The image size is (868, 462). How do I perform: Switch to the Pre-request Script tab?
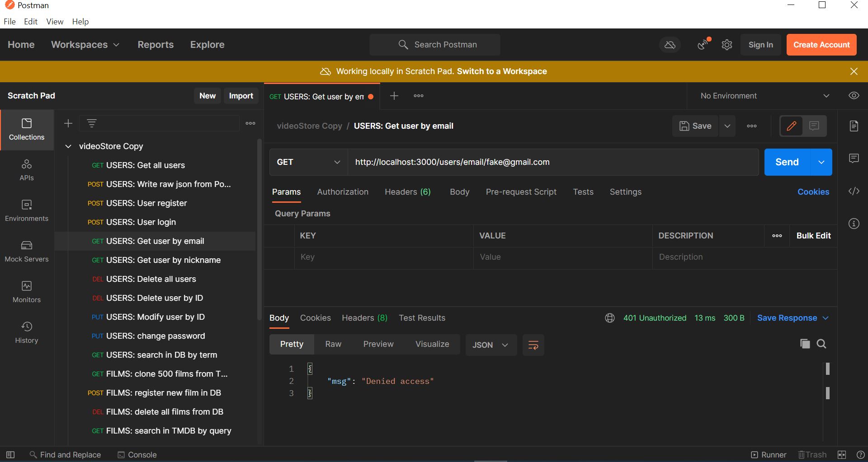tap(521, 192)
